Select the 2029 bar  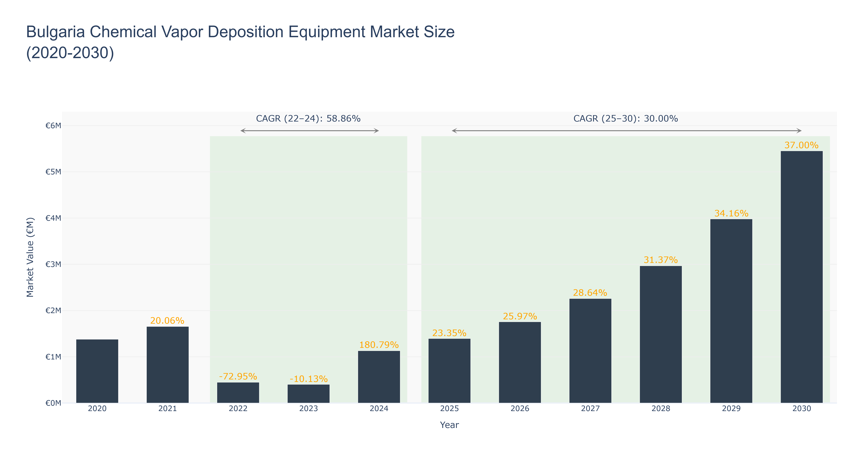731,311
